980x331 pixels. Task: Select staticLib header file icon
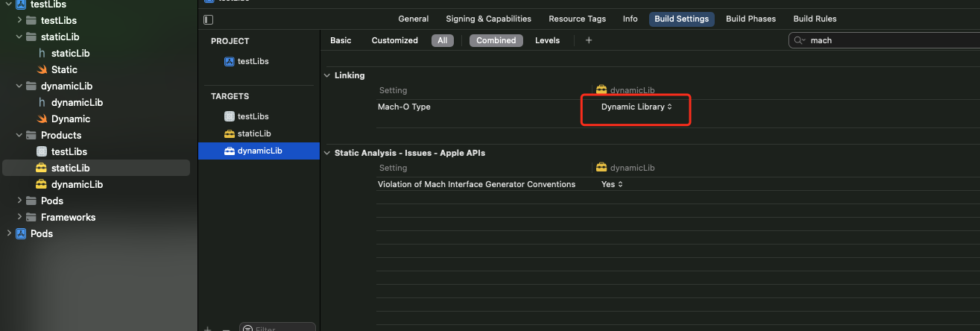(x=42, y=53)
